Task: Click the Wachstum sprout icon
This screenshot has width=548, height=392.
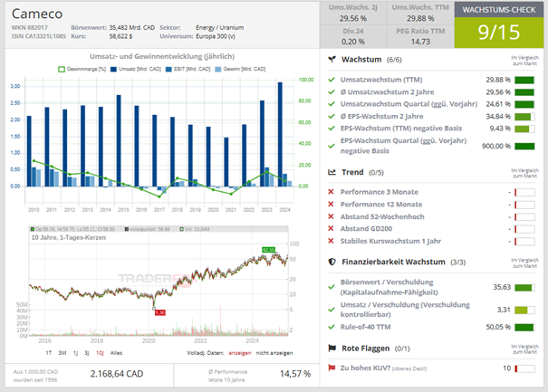Action: [x=332, y=60]
